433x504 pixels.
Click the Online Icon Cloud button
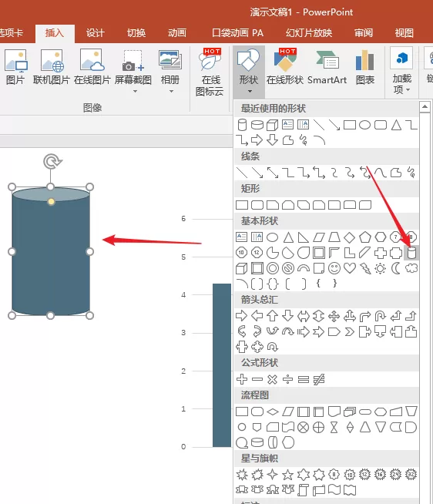tap(210, 72)
